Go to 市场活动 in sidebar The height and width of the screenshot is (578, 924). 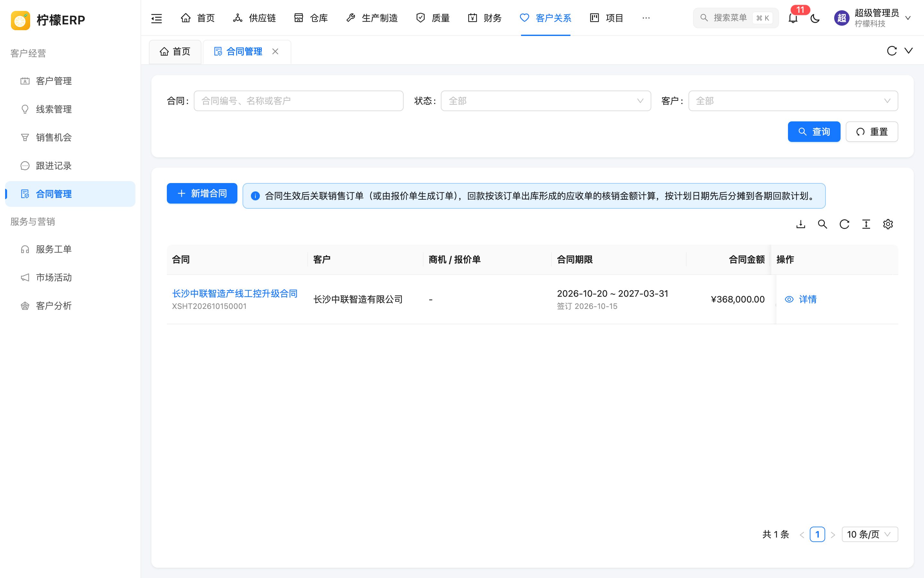click(x=70, y=277)
